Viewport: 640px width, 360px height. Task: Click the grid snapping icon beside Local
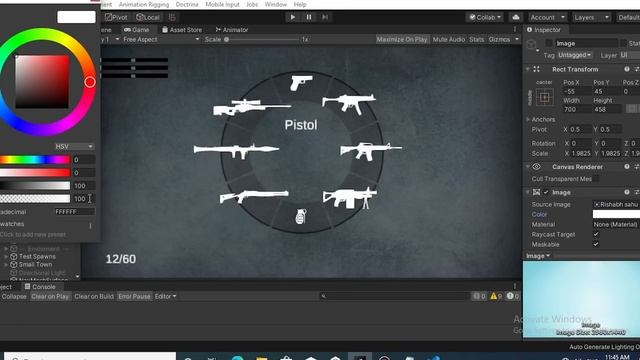point(172,17)
